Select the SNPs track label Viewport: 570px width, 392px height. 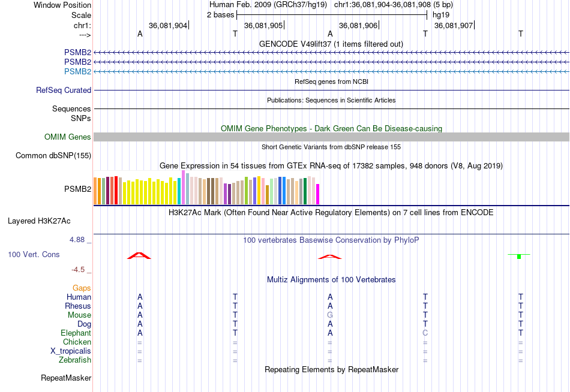pyautogui.click(x=81, y=119)
